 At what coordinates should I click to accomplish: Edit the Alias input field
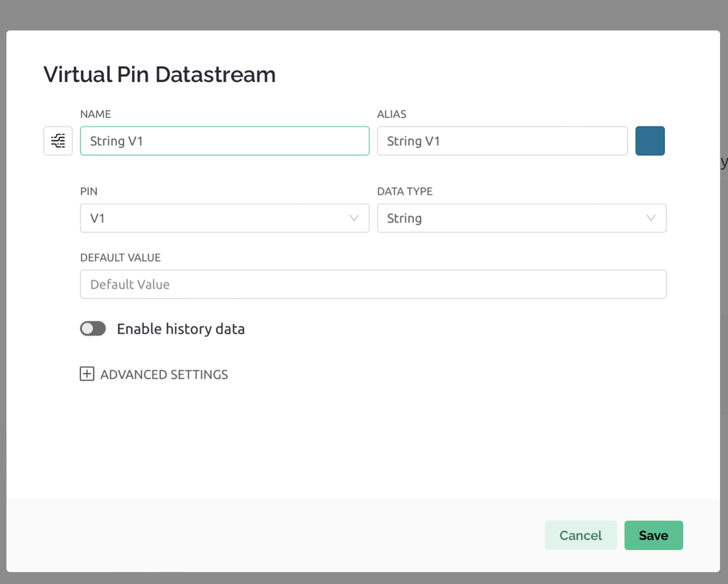[x=502, y=141]
